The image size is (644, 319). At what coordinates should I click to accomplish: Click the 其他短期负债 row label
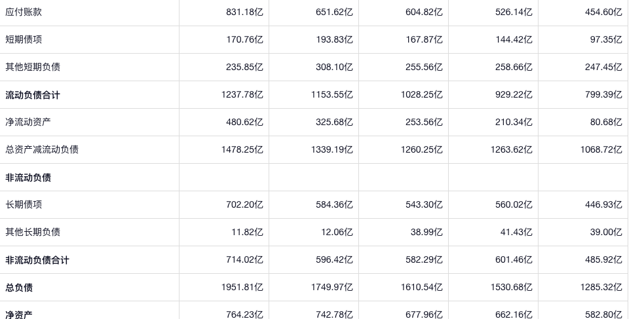click(x=33, y=67)
